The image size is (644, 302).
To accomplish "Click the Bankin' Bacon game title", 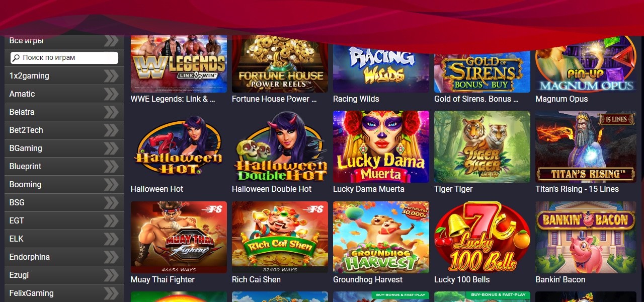I will coord(560,280).
